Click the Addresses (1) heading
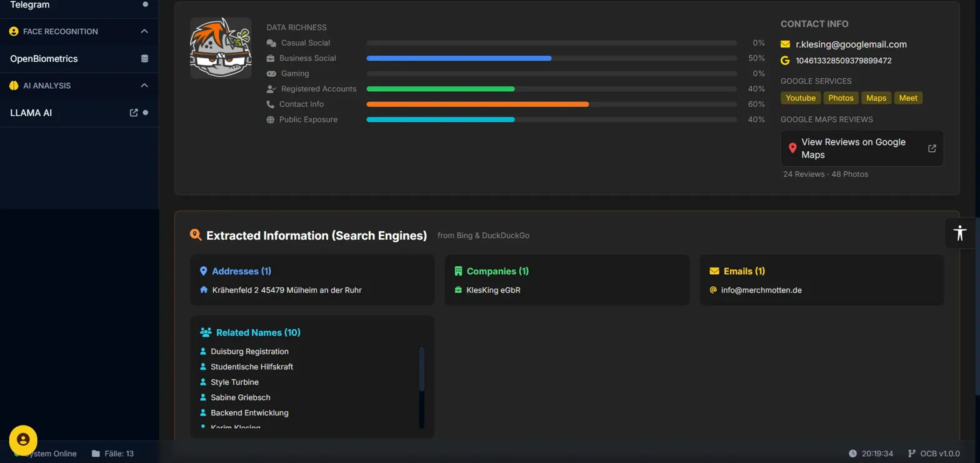Image resolution: width=980 pixels, height=463 pixels. [x=241, y=271]
